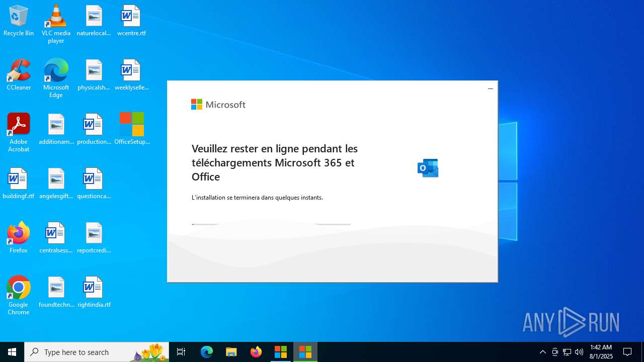This screenshot has height=362, width=644.
Task: Open Task View on taskbar
Action: 181,352
